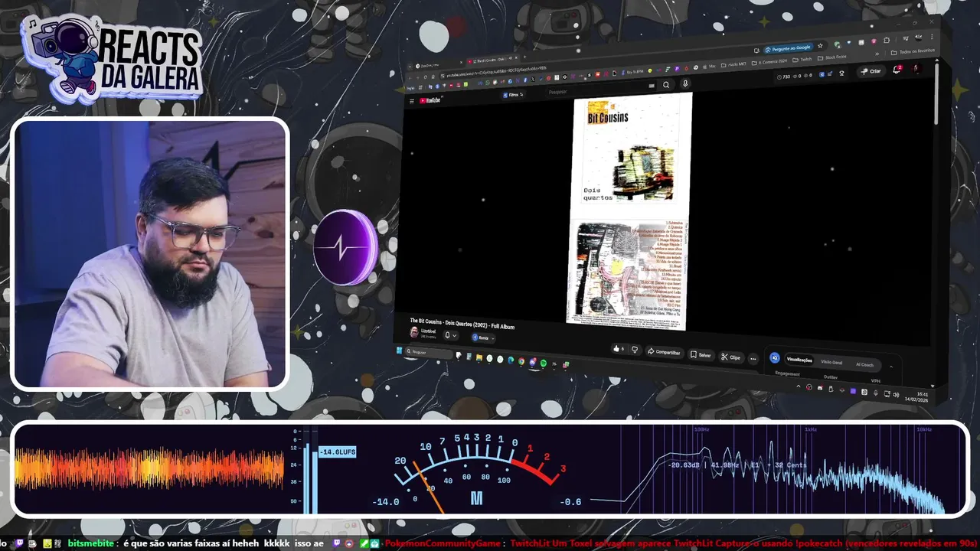
Task: Open the volume speaker tray icon
Action: (x=896, y=395)
